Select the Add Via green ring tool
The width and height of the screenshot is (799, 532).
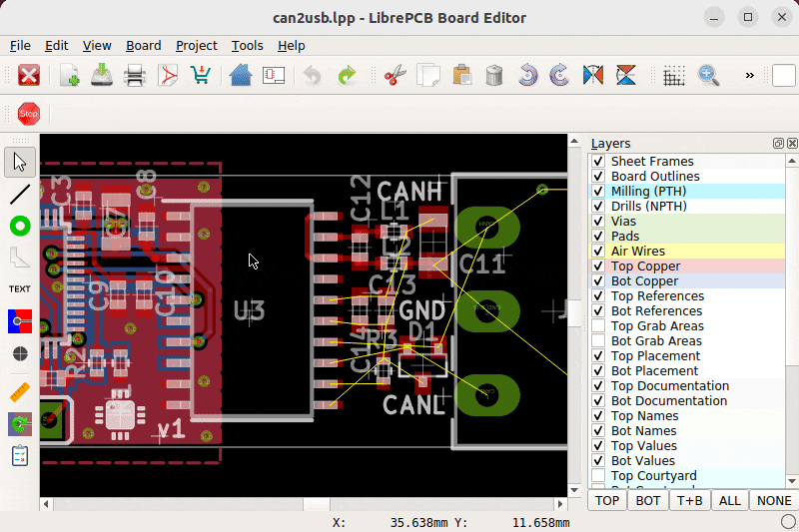[20, 226]
